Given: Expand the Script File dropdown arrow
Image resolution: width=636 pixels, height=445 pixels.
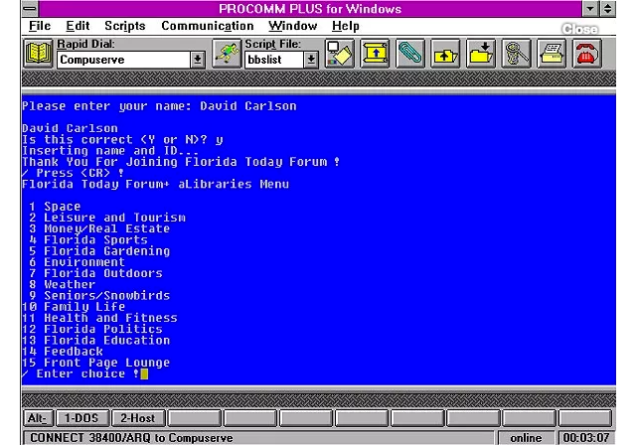Looking at the screenshot, I should (311, 60).
